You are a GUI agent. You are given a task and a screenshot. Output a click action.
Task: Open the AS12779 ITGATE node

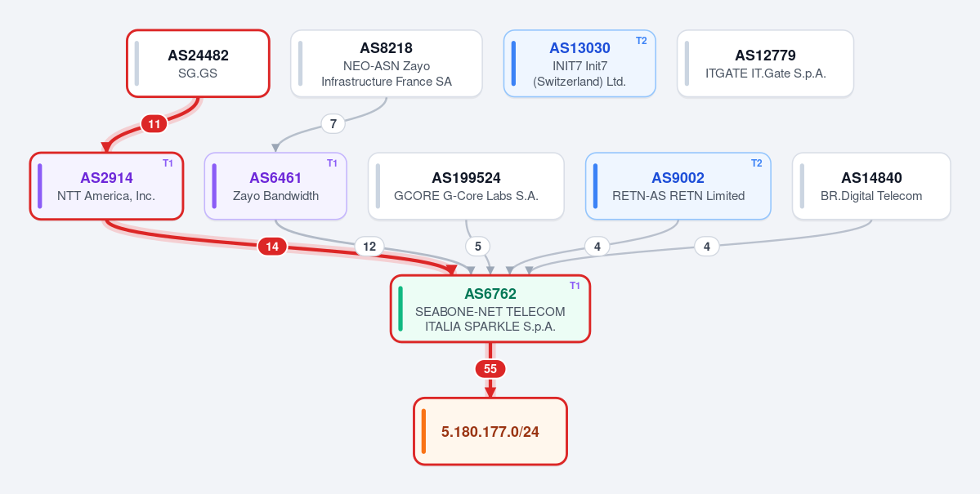coord(766,64)
